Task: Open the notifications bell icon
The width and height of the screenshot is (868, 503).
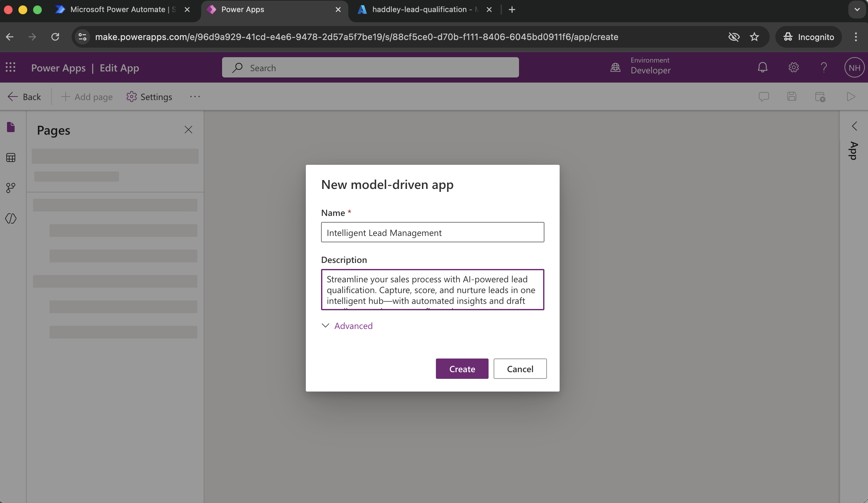Action: 762,68
